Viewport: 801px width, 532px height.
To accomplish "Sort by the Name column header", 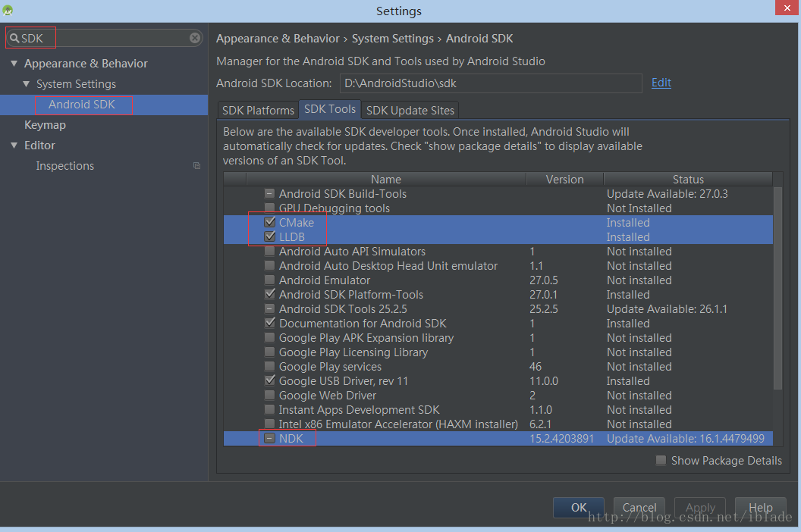I will (x=386, y=179).
